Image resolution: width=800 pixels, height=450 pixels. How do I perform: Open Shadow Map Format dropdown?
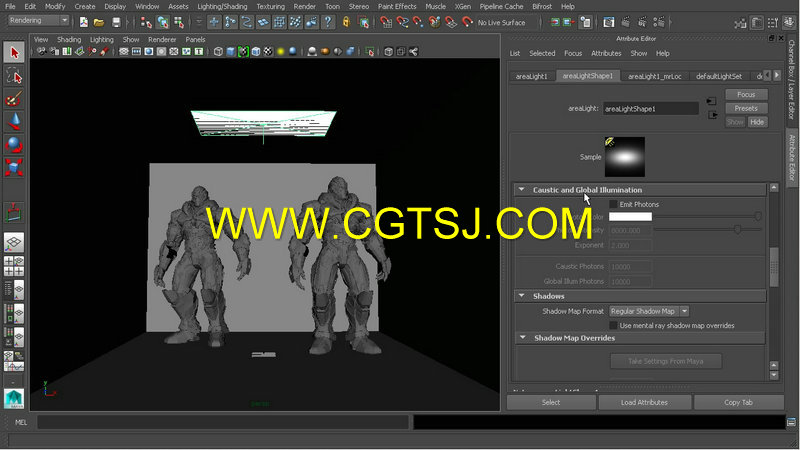pyautogui.click(x=649, y=311)
